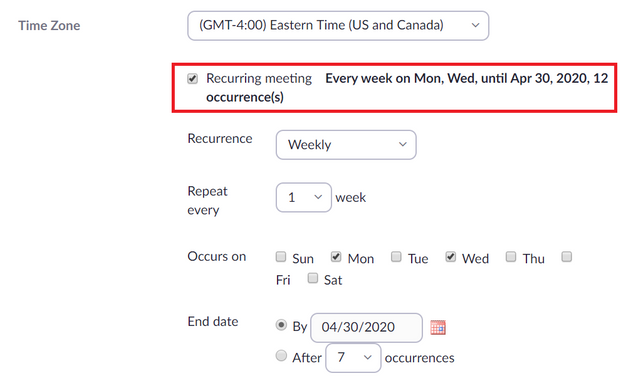The width and height of the screenshot is (636, 388).
Task: Uncheck the Recurring meeting checkbox
Action: point(192,79)
